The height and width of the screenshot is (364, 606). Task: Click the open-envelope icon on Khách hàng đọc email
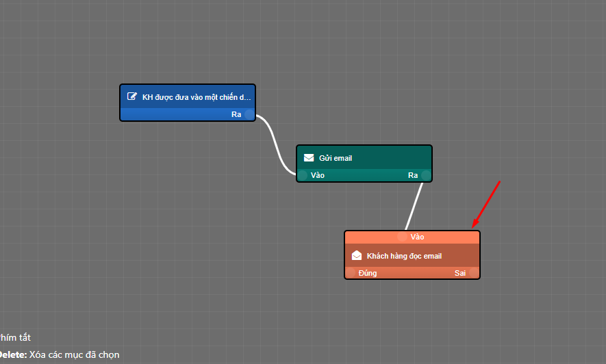click(357, 256)
